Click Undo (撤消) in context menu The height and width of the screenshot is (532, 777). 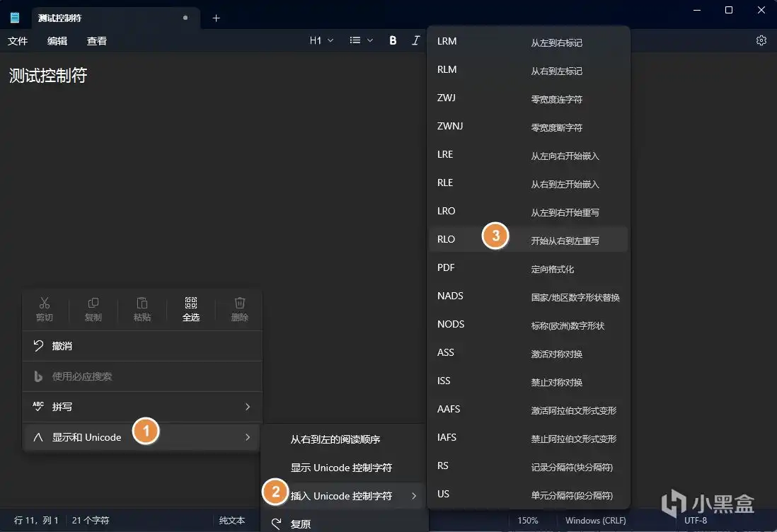[x=62, y=346]
